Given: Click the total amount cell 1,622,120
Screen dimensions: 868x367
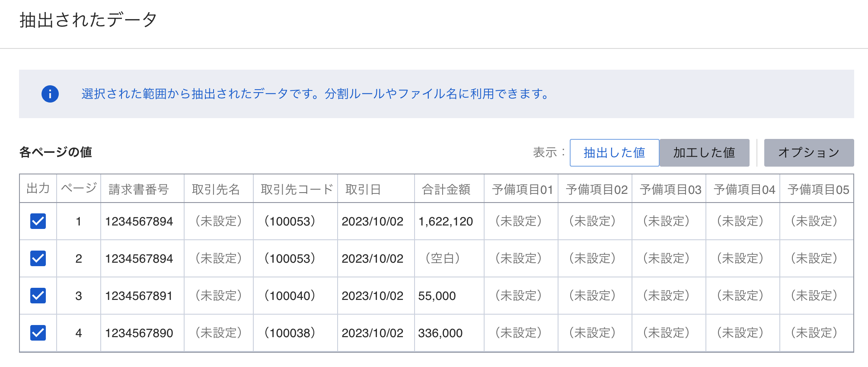Looking at the screenshot, I should click(446, 222).
